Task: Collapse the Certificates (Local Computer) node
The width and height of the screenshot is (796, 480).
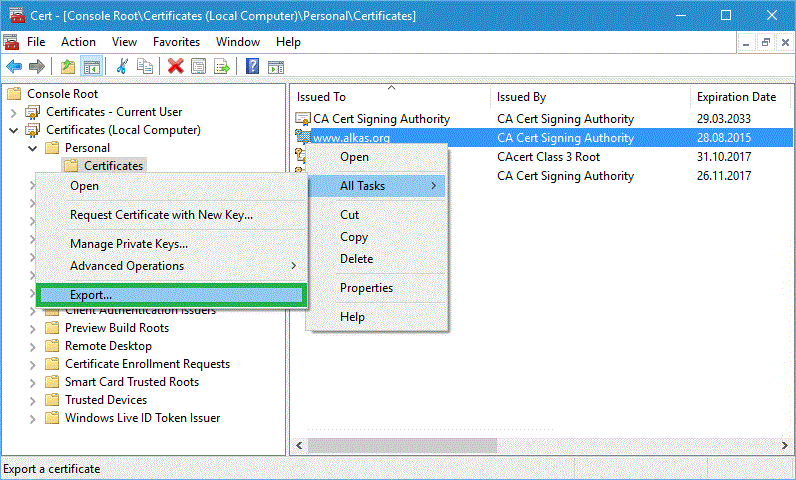Action: [x=14, y=130]
